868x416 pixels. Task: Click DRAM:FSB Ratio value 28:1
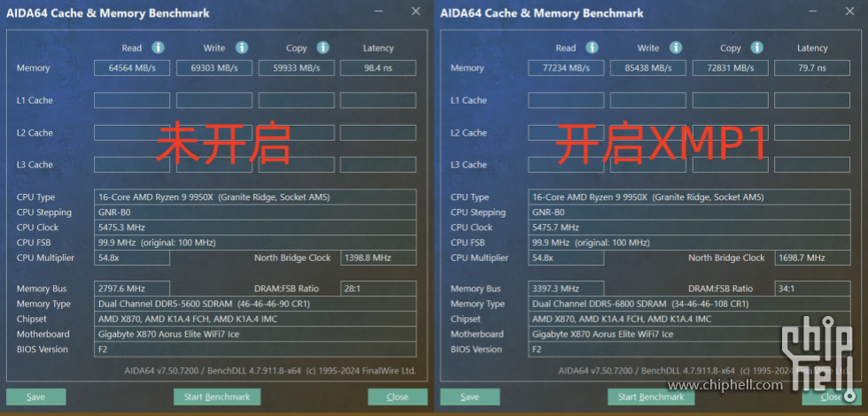coord(378,289)
